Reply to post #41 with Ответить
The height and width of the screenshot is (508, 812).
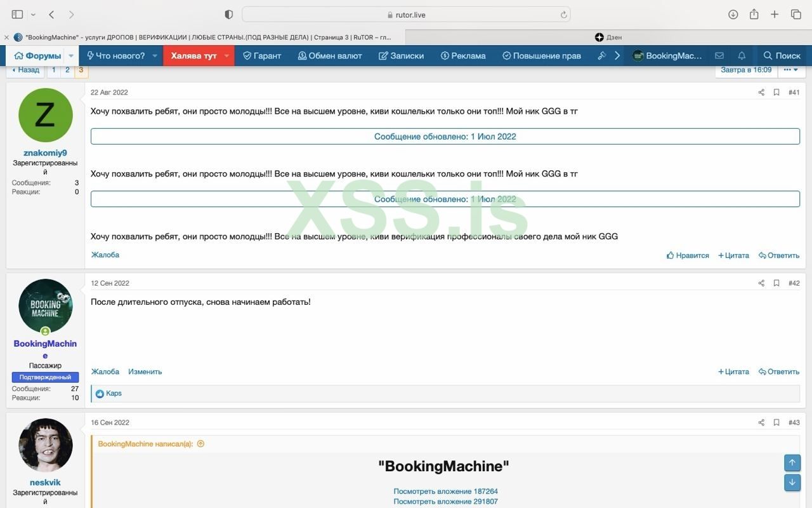click(x=779, y=255)
